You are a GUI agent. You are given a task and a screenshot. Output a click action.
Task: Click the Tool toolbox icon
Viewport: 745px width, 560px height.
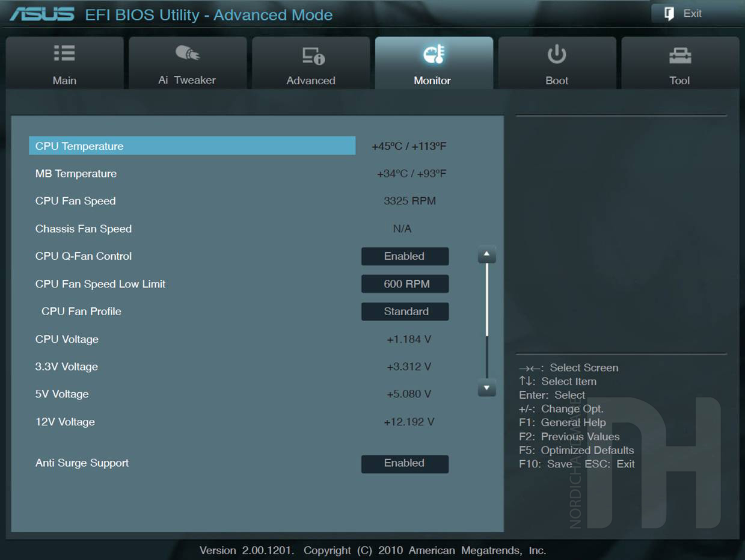click(x=680, y=56)
